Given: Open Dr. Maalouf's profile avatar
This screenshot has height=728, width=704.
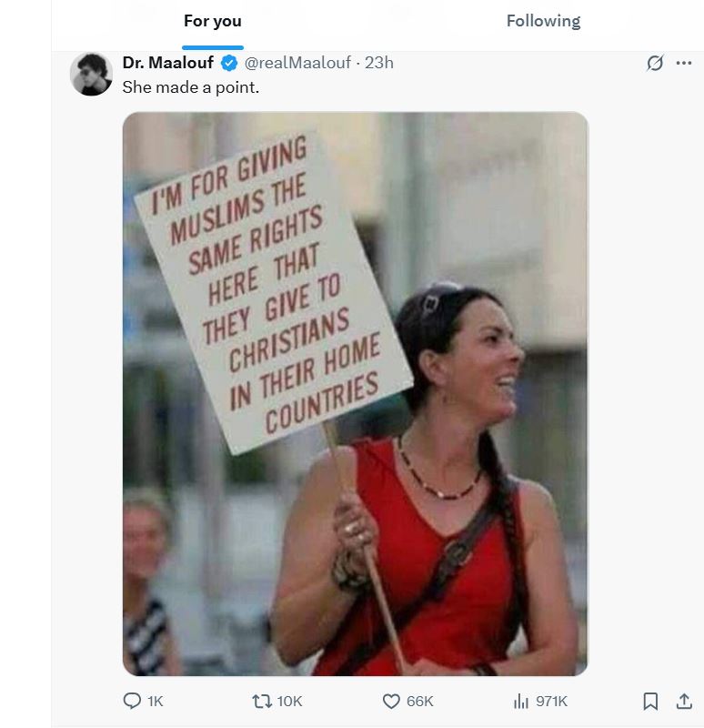Looking at the screenshot, I should 91,74.
